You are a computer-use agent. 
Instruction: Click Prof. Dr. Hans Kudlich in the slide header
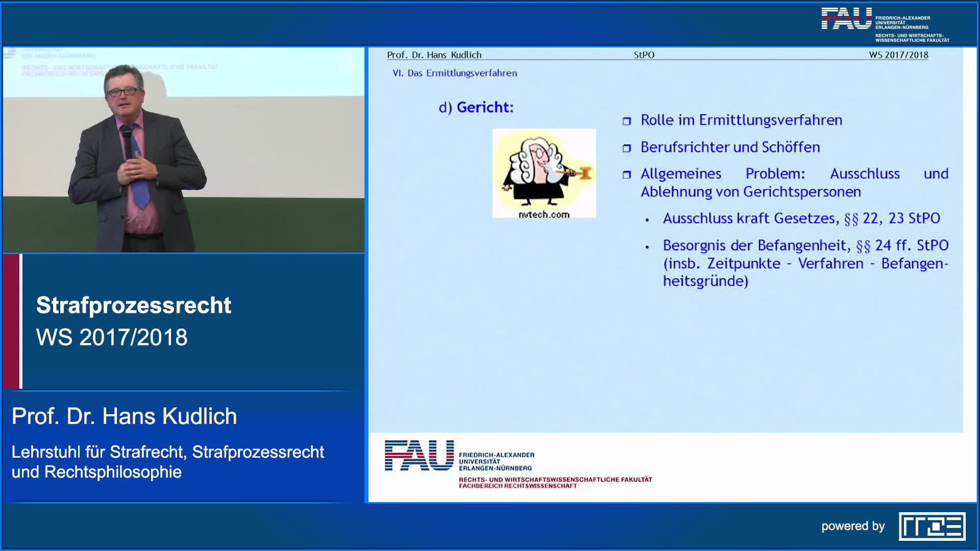(434, 54)
